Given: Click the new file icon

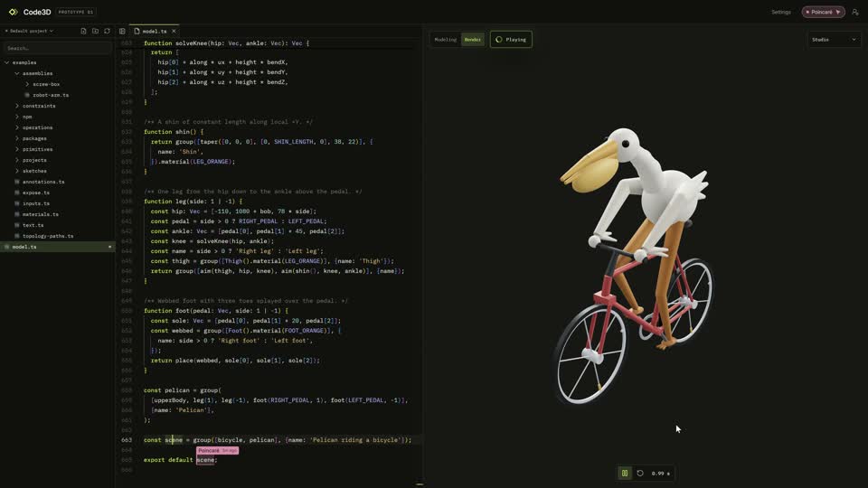Looking at the screenshot, I should pyautogui.click(x=83, y=31).
